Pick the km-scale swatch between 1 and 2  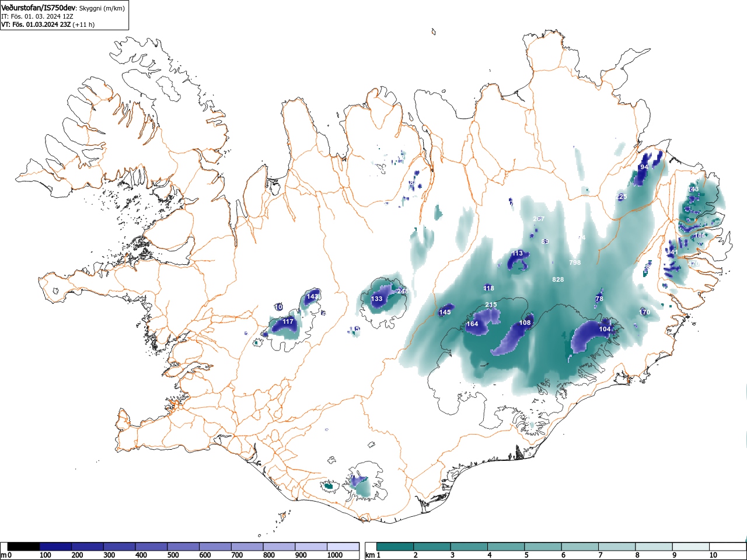coord(396,547)
